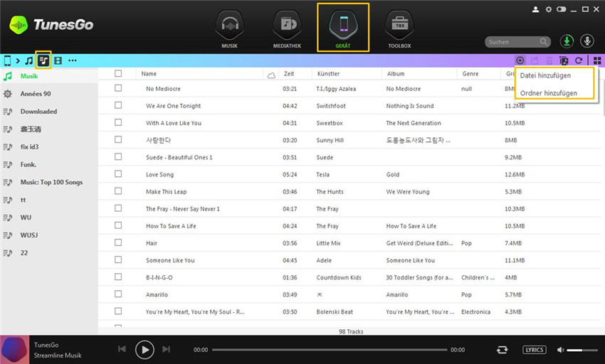The height and width of the screenshot is (364, 605).
Task: Open the LYRICS button
Action: pos(535,350)
